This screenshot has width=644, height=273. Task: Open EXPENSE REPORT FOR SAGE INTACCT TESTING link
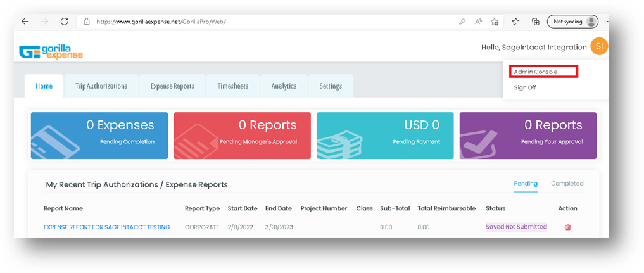pos(107,227)
